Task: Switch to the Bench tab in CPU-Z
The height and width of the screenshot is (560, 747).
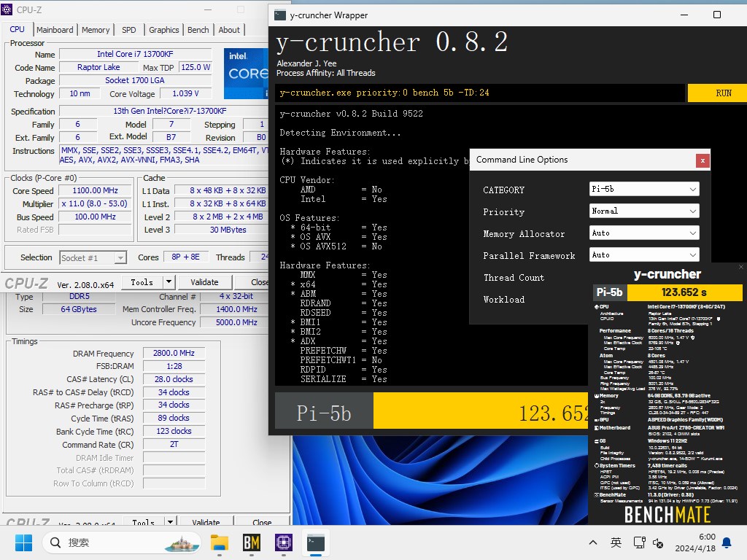Action: 198,29
